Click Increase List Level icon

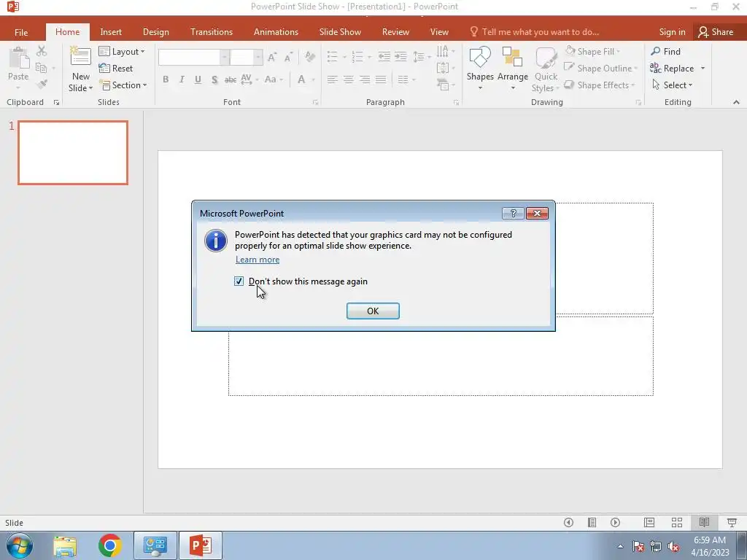tap(400, 57)
